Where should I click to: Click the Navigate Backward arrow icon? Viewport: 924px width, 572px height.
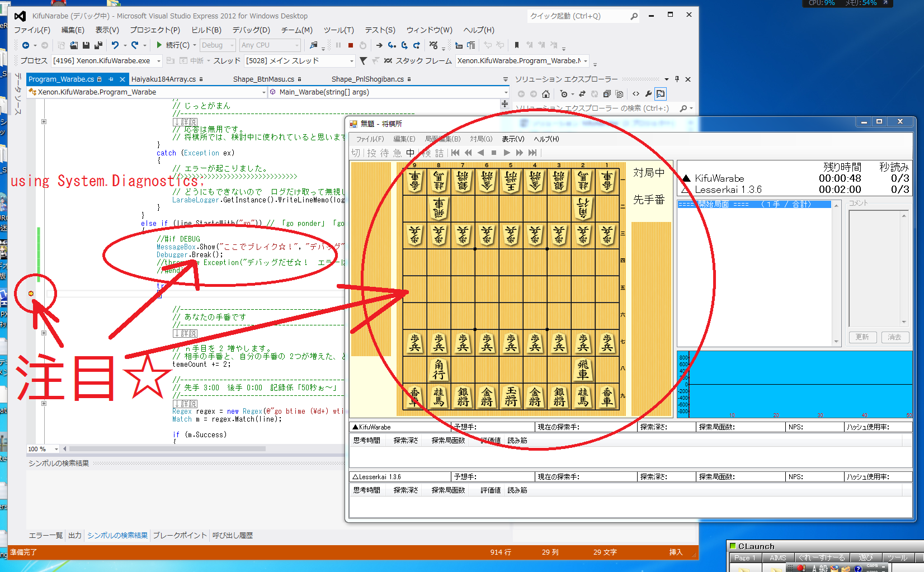(x=26, y=45)
